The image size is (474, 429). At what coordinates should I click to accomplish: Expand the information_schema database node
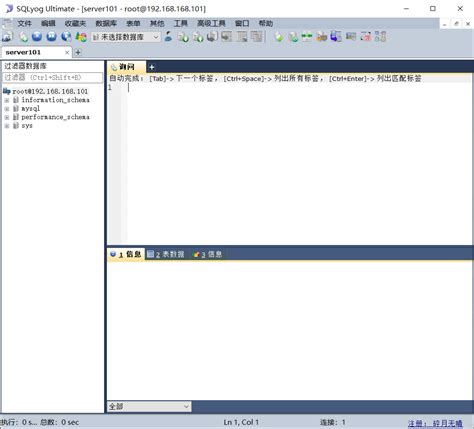point(7,100)
